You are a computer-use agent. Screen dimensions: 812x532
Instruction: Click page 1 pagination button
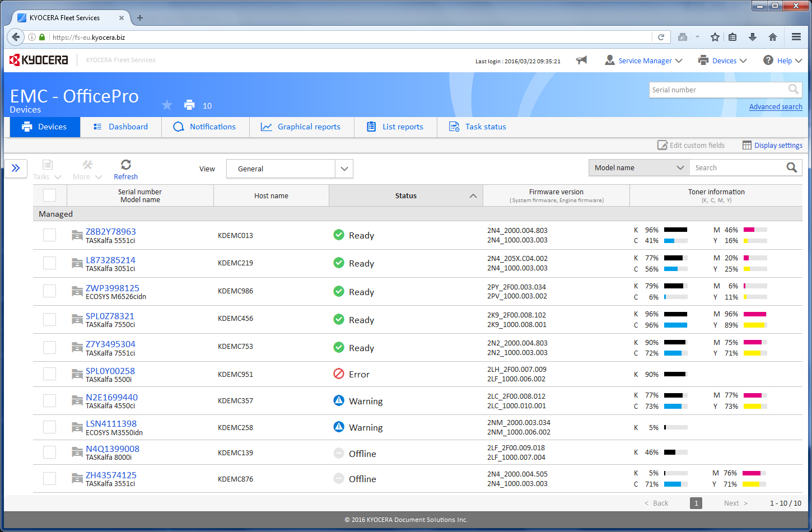(x=696, y=503)
